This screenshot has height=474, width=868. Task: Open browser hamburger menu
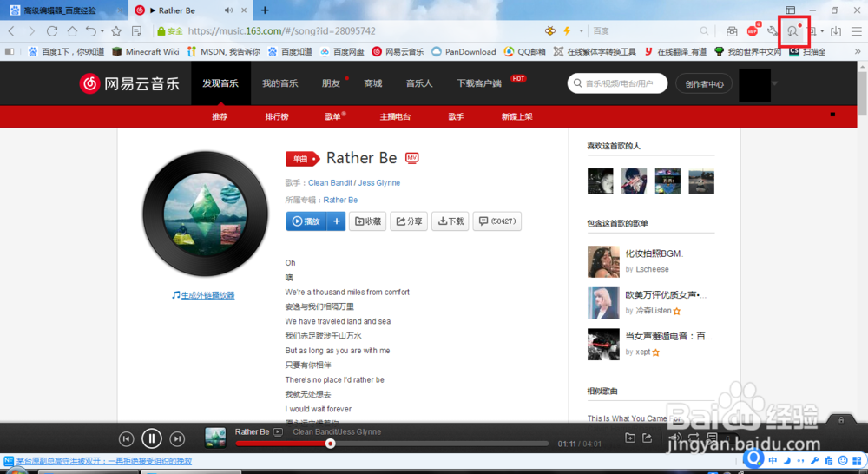857,31
